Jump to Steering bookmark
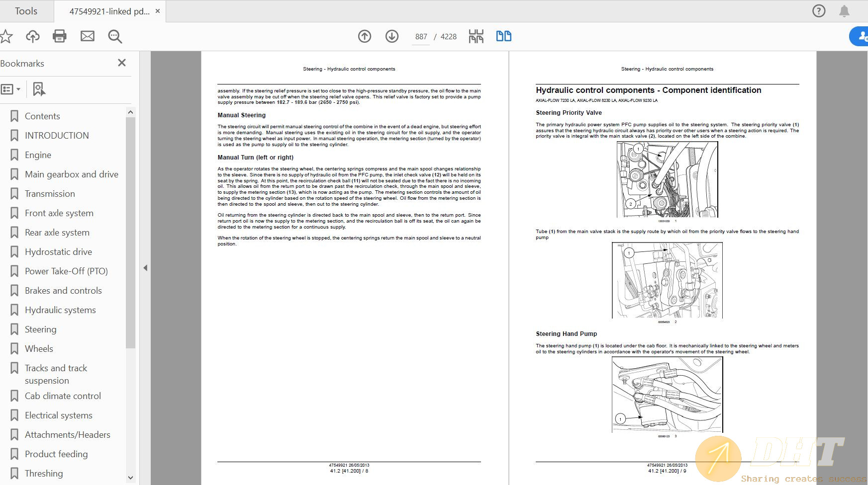 tap(40, 329)
